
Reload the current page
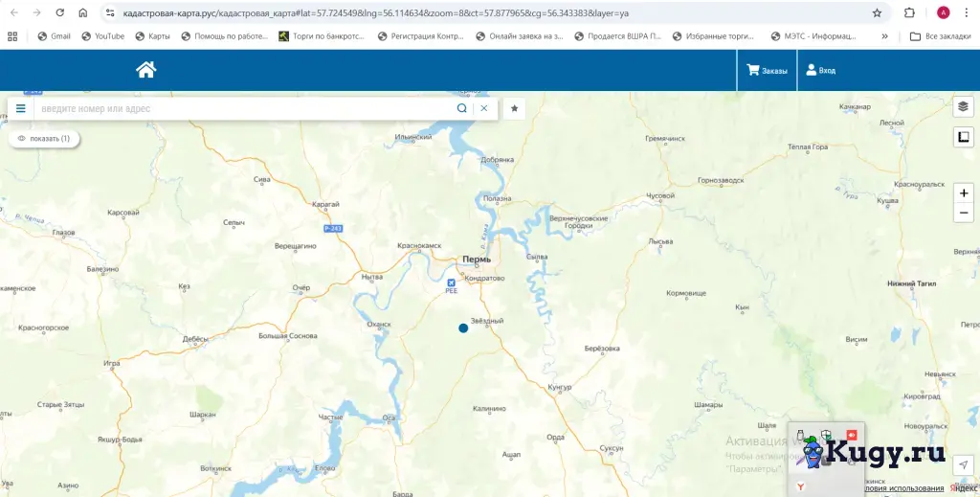pyautogui.click(x=60, y=12)
